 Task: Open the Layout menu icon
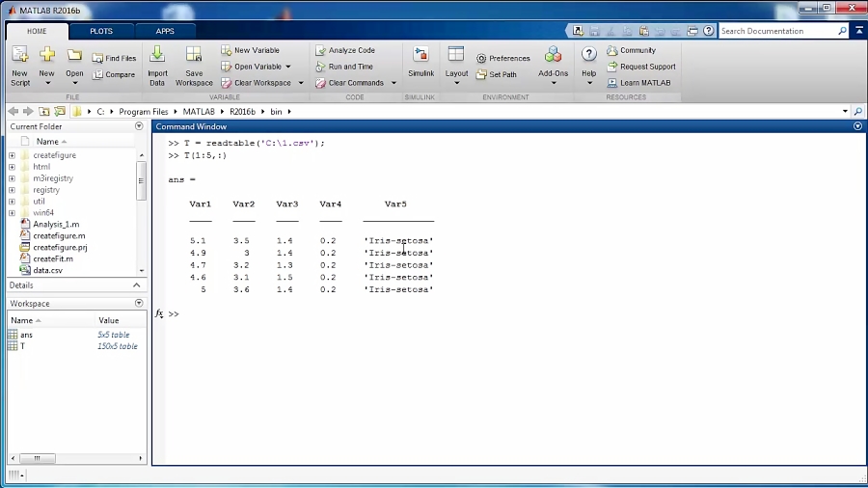coord(456,55)
